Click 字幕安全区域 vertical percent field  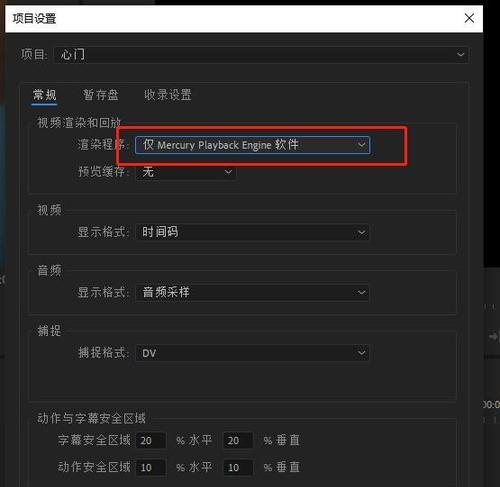coord(238,441)
